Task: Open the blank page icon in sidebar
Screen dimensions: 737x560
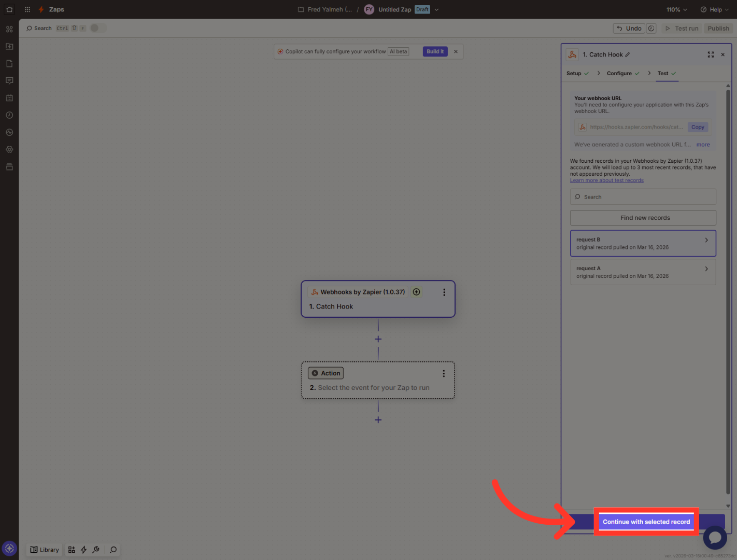Action: click(x=9, y=63)
